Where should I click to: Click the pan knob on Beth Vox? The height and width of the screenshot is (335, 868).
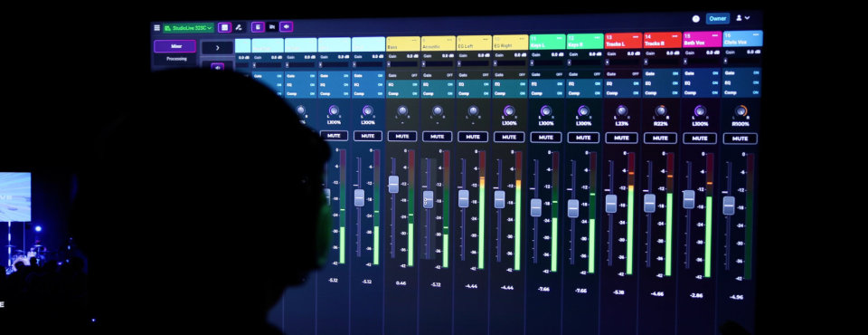pos(700,111)
